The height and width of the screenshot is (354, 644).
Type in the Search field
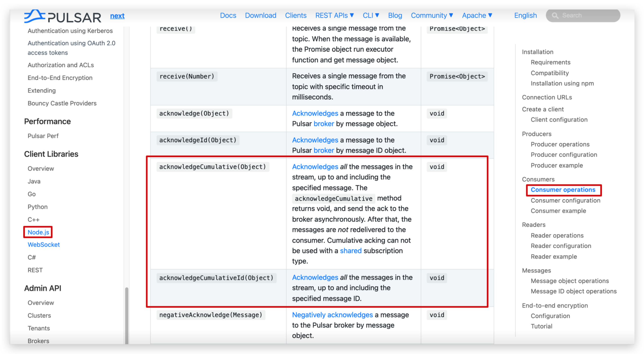588,15
